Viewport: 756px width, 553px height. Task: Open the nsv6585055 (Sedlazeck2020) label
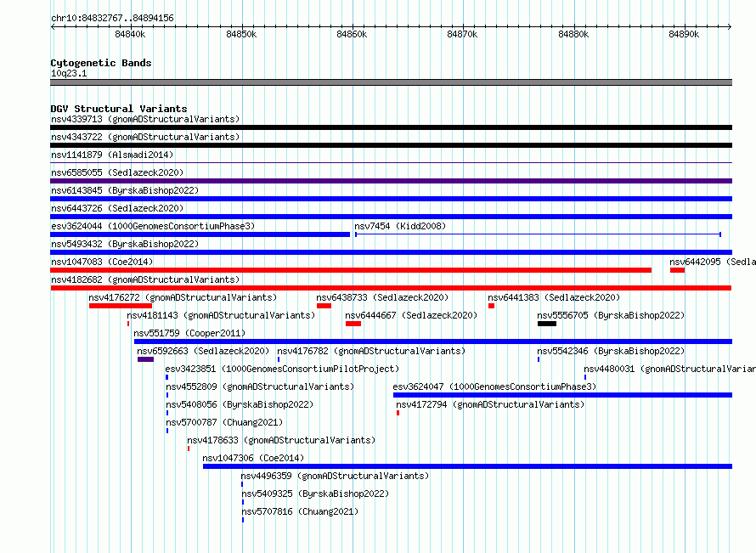pyautogui.click(x=117, y=172)
